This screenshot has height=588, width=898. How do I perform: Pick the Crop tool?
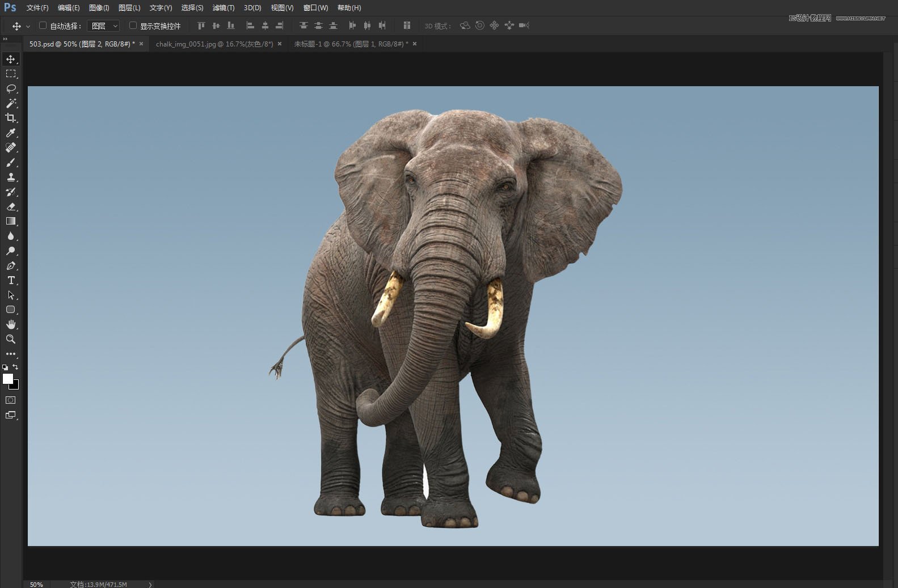pos(11,118)
